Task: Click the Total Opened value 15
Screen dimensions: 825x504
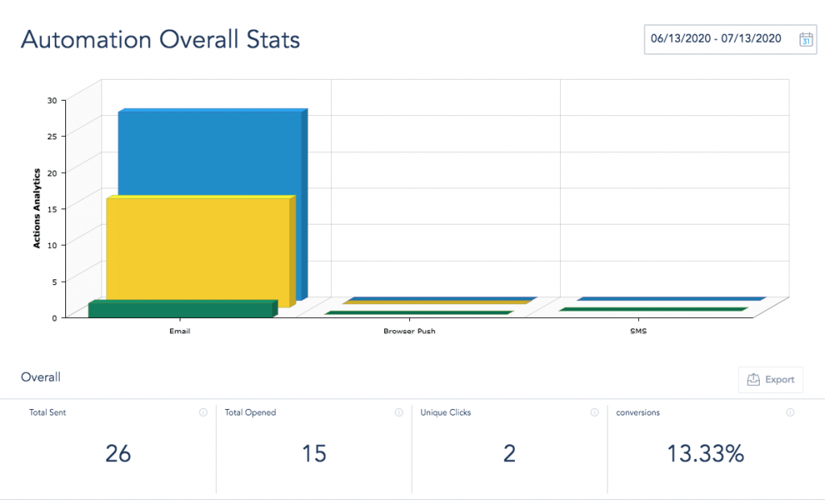Action: (314, 453)
